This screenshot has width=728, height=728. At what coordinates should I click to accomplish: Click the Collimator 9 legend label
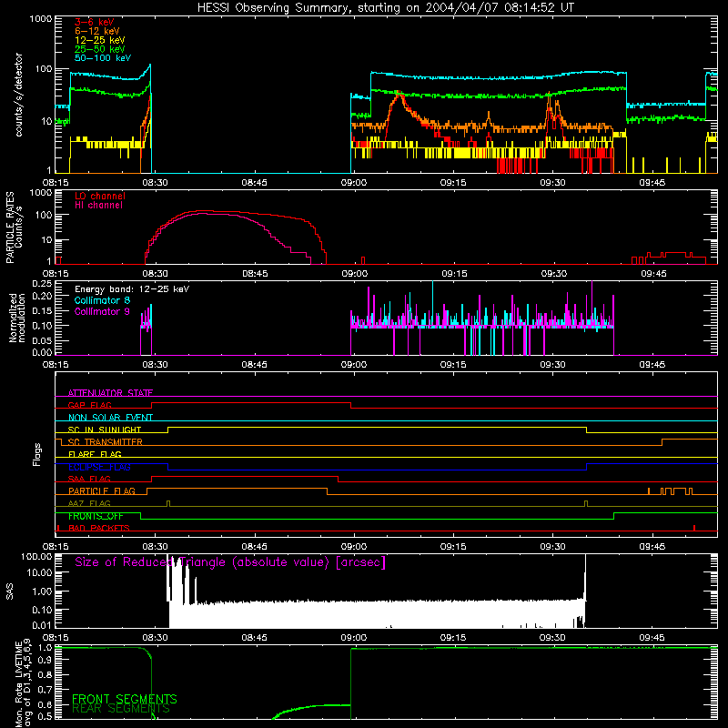point(102,311)
